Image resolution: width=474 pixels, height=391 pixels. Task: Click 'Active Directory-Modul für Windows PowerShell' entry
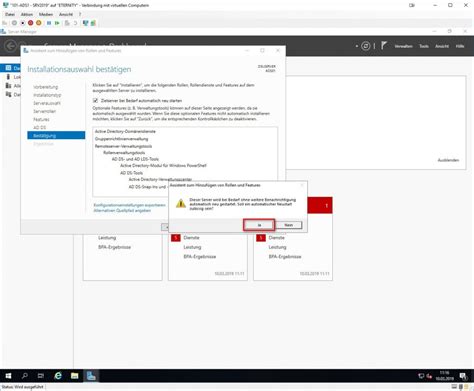tap(163, 166)
